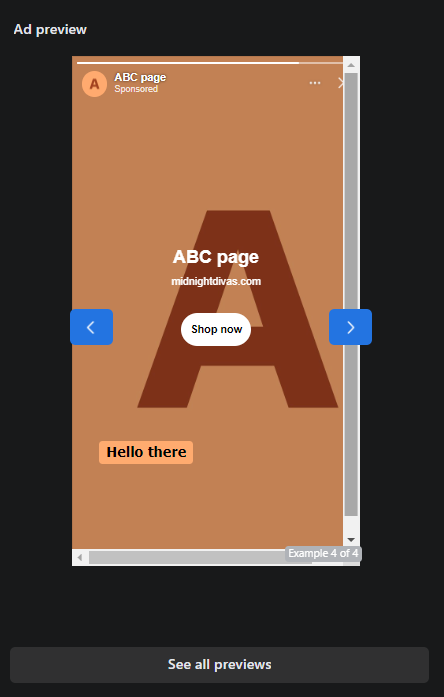Open the three-dots story options menu
The image size is (444, 697).
(x=315, y=83)
